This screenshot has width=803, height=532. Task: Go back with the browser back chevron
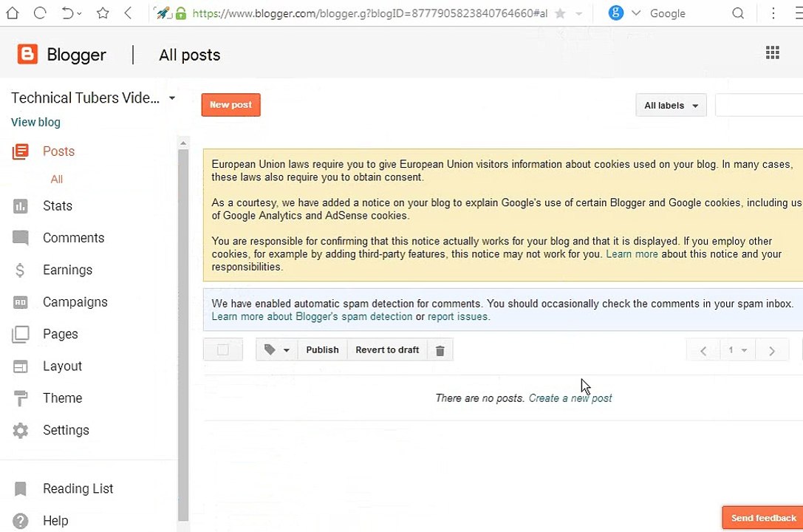coord(129,13)
